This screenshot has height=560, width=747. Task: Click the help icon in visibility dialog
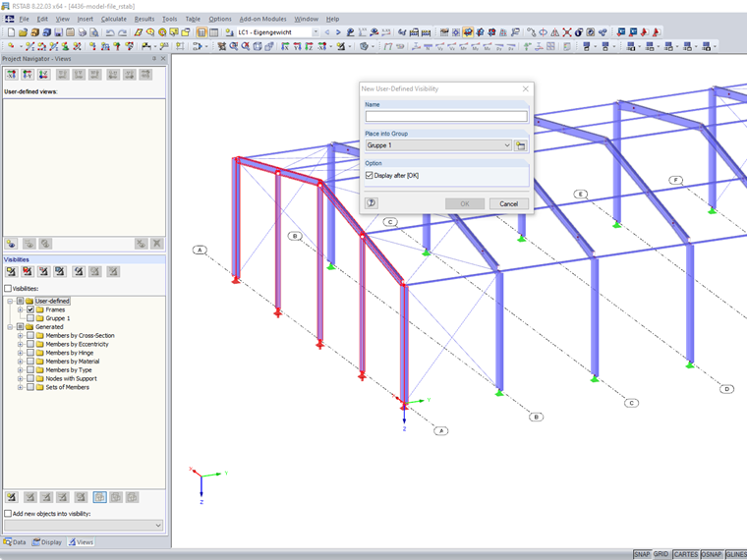[x=372, y=203]
